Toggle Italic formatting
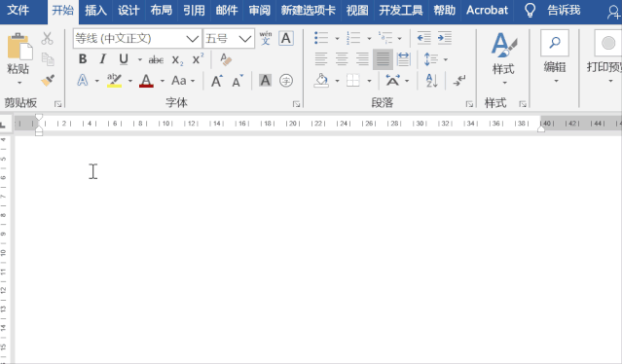622x364 pixels. click(103, 59)
